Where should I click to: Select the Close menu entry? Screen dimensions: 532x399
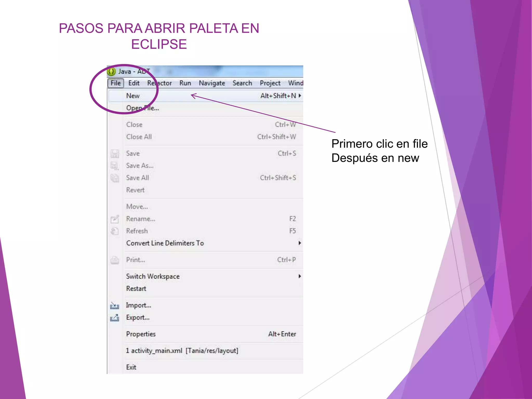pyautogui.click(x=205, y=125)
